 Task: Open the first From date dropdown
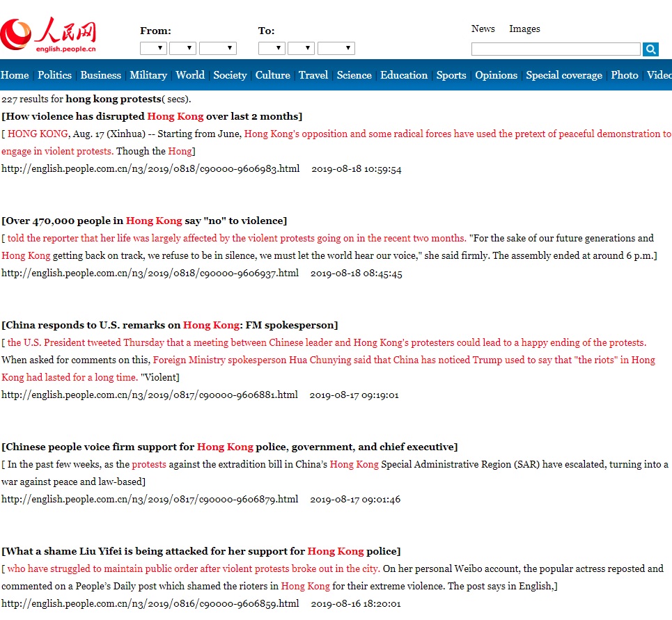click(x=153, y=48)
